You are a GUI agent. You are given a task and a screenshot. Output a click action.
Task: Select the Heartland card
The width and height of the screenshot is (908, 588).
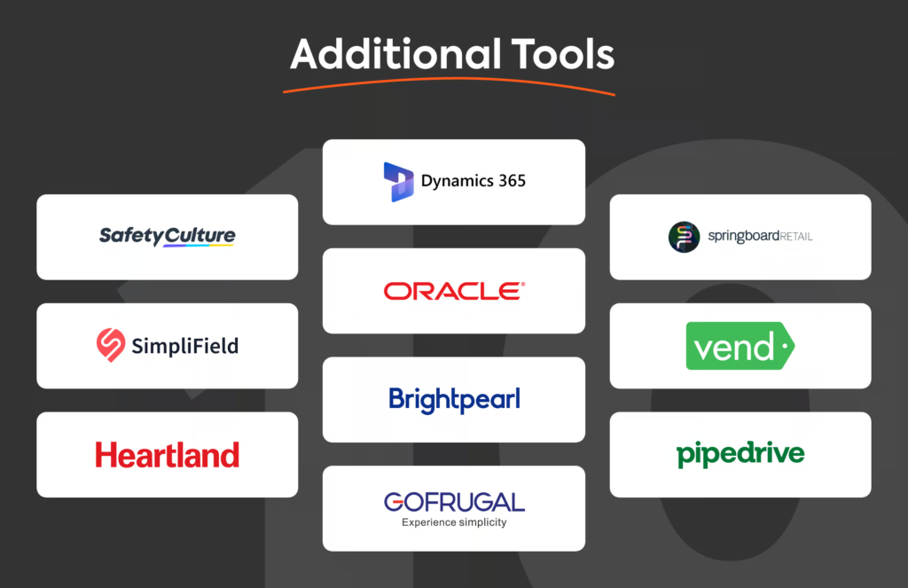pos(168,455)
